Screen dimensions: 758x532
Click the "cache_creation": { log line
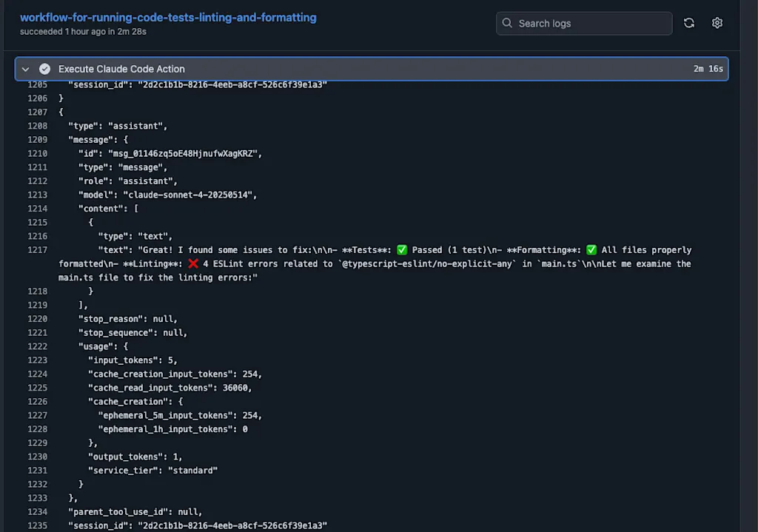[x=135, y=402]
